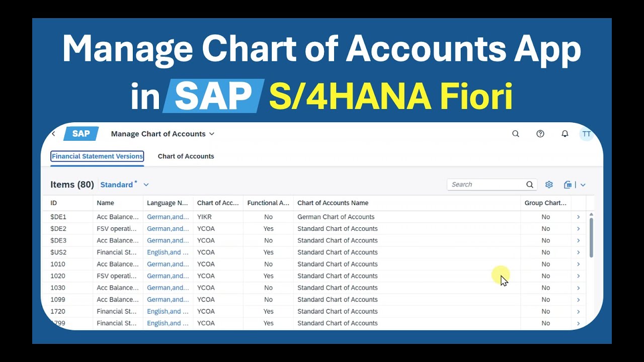The width and height of the screenshot is (644, 362).
Task: Select FSV operati... name in row $DE2
Action: pyautogui.click(x=117, y=229)
